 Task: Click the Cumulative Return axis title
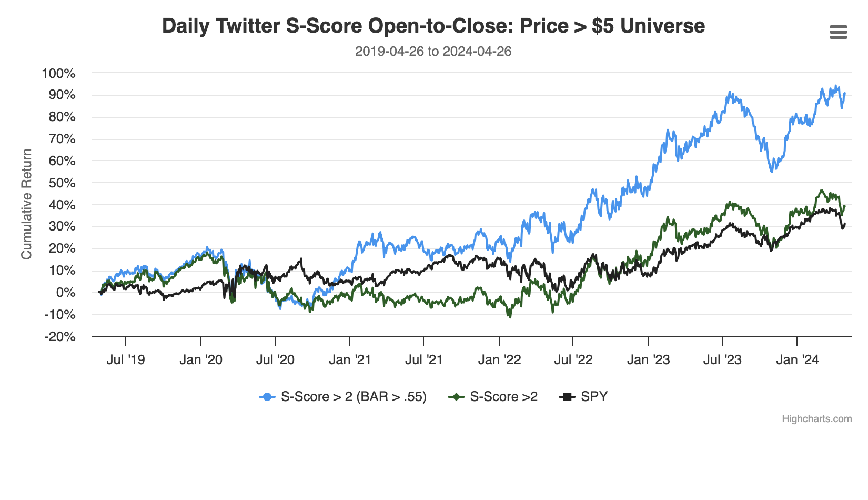[26, 204]
